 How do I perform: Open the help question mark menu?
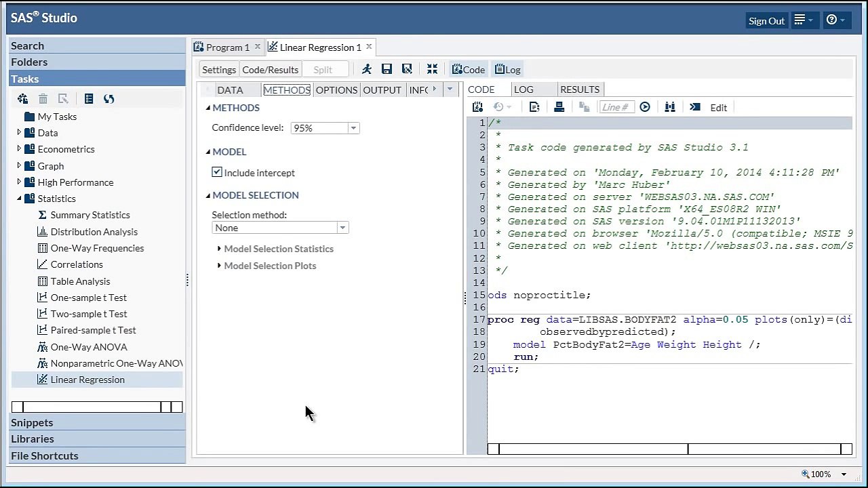coord(835,20)
